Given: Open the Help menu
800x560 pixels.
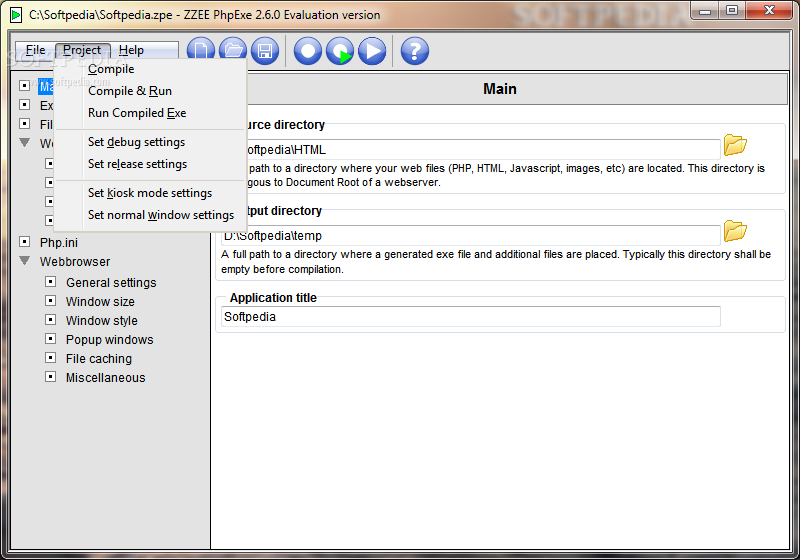Looking at the screenshot, I should pos(131,50).
